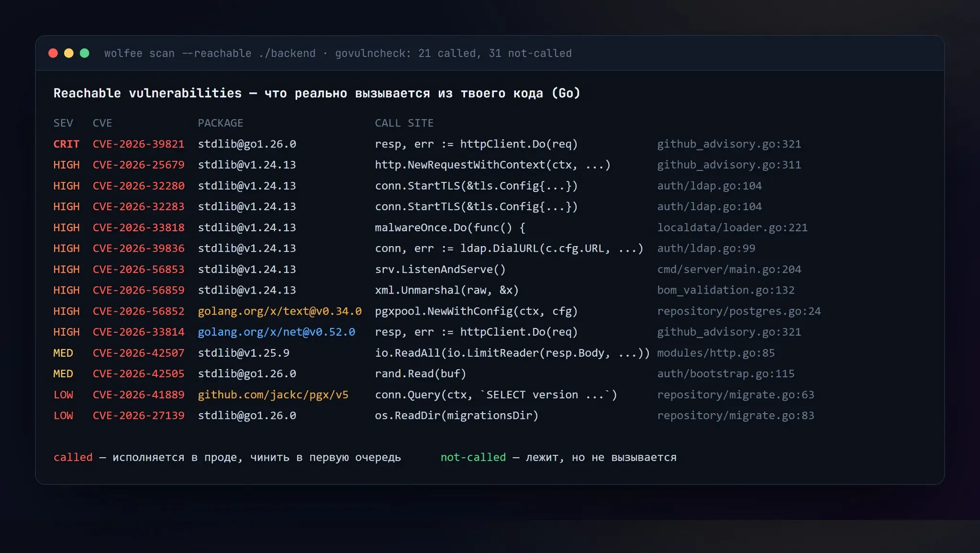Select CVE-2026-56853
980x553 pixels.
(x=139, y=269)
